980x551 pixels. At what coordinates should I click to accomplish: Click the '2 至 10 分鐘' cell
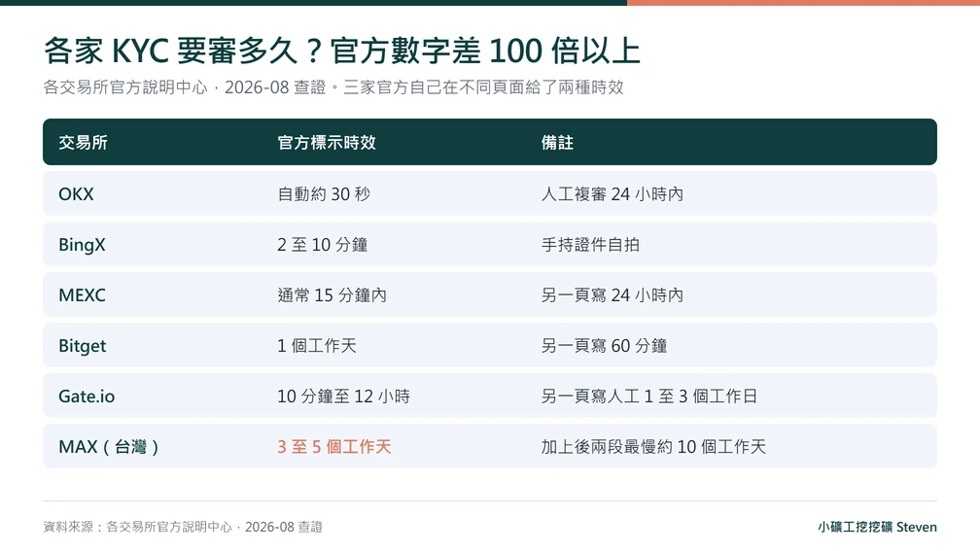(323, 245)
